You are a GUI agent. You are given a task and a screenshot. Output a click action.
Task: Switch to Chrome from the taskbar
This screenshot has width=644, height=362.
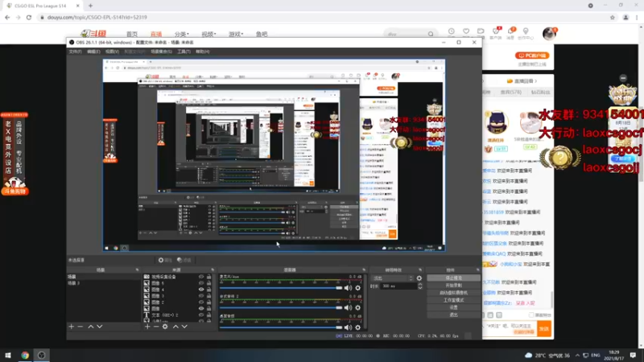point(25,355)
